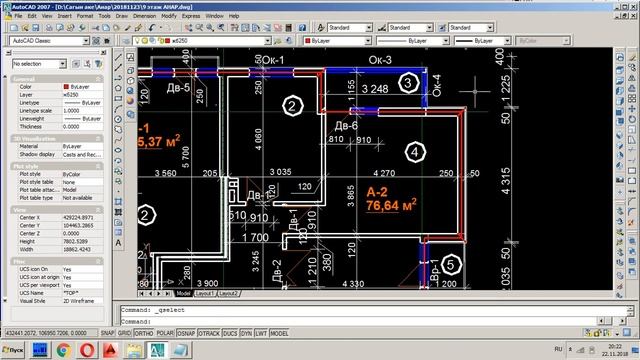Select the Move modify tool
The image size is (640, 360).
(632, 109)
